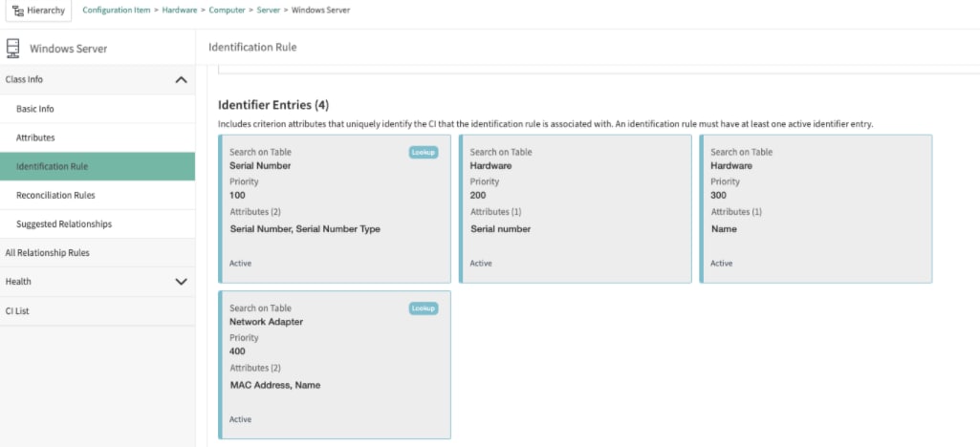Screen dimensions: 980x447
Task: Click "Serial Number, Serial Number Type" attributes text
Action: coord(305,229)
